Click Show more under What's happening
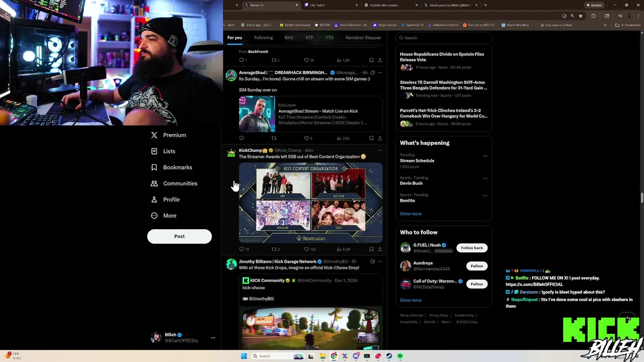 [411, 214]
